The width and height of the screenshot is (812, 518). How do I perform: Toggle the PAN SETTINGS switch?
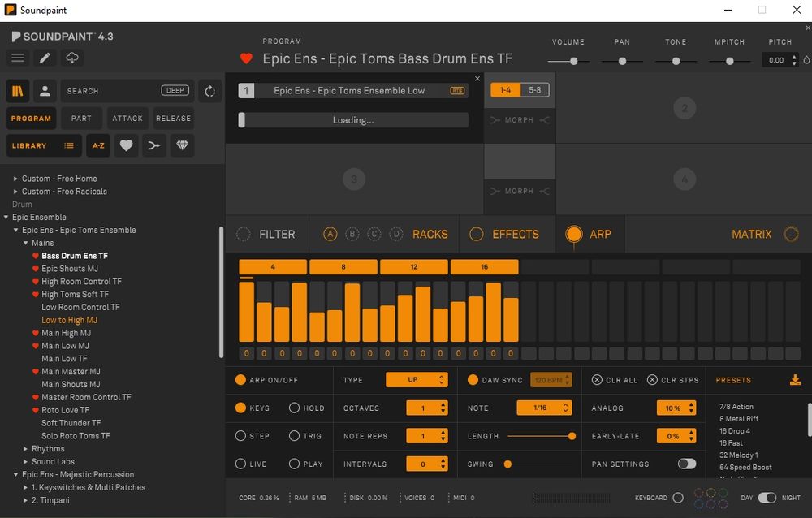[x=687, y=464]
